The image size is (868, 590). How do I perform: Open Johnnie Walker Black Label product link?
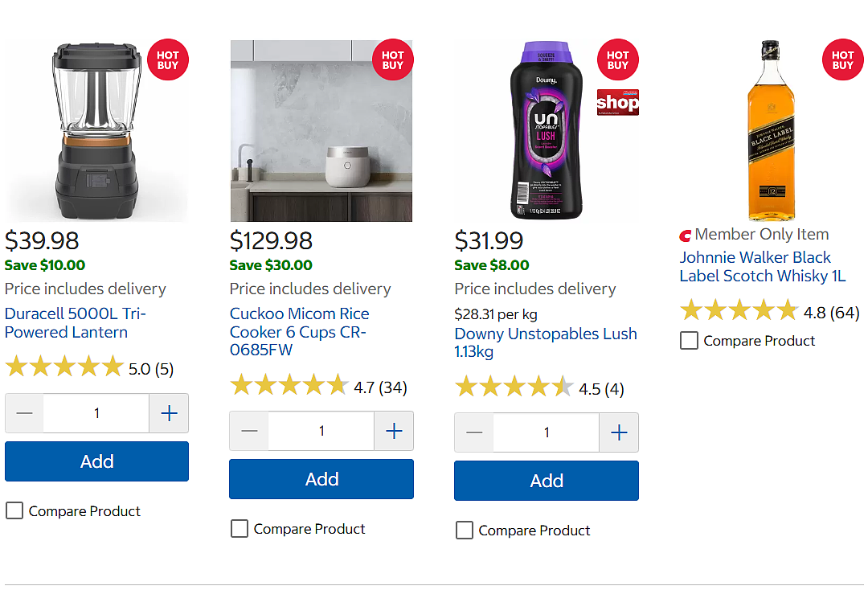tap(763, 266)
